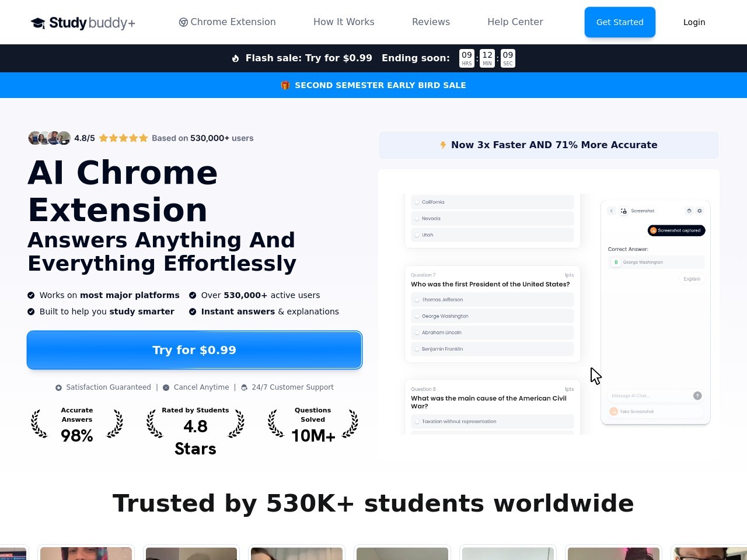Select the Abraham Lincoln radio option
Screen dimensions: 747x560
tap(417, 332)
